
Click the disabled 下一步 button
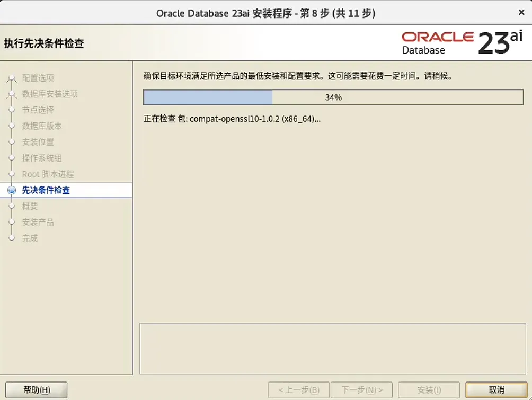pyautogui.click(x=362, y=389)
